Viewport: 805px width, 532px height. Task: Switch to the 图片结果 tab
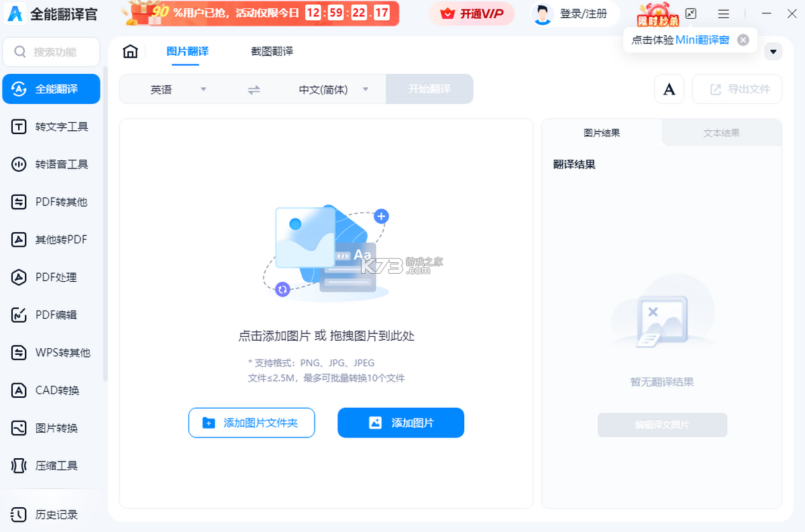pyautogui.click(x=602, y=133)
